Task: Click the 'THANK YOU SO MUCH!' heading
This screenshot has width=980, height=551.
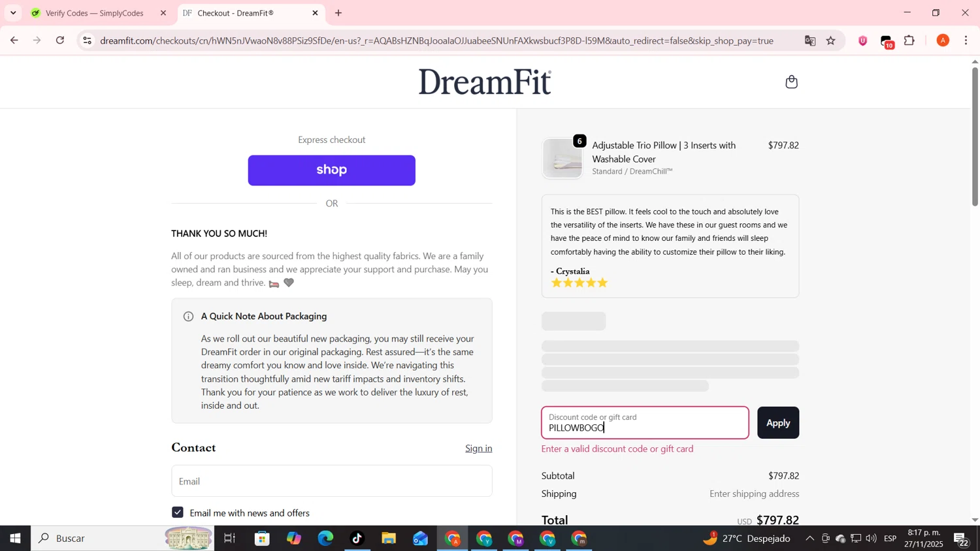Action: pyautogui.click(x=219, y=233)
